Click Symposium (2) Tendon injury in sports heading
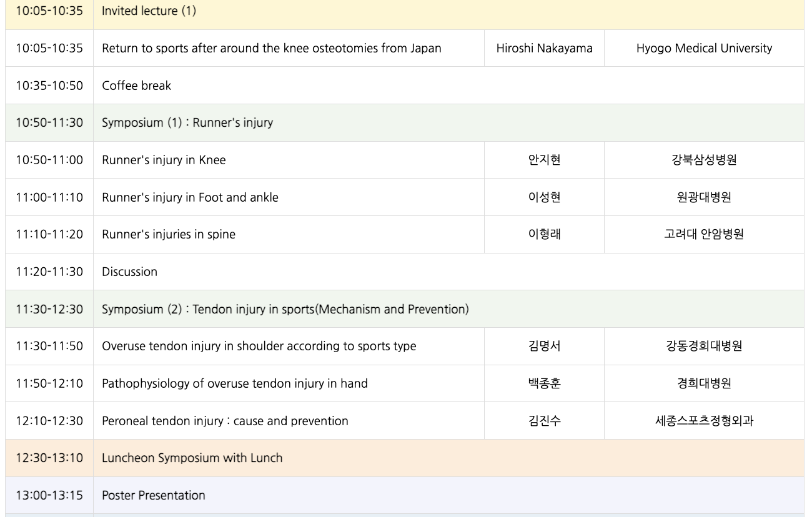 (285, 309)
